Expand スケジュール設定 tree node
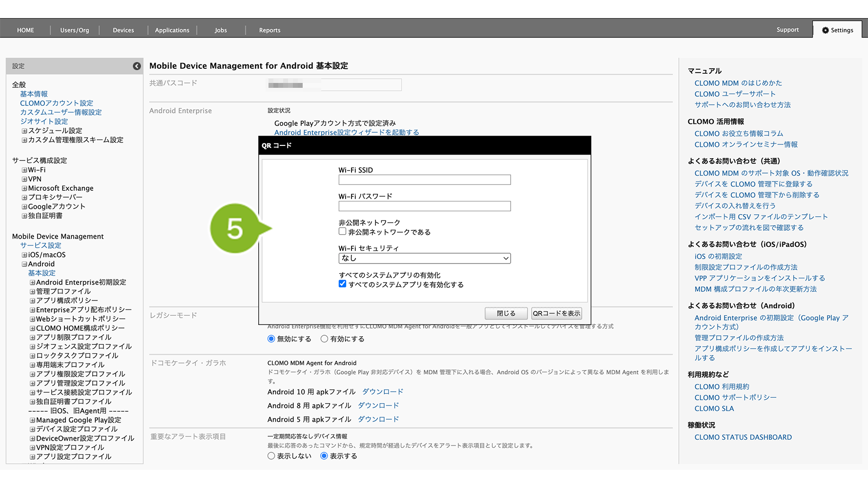The image size is (868, 488). pyautogui.click(x=24, y=131)
